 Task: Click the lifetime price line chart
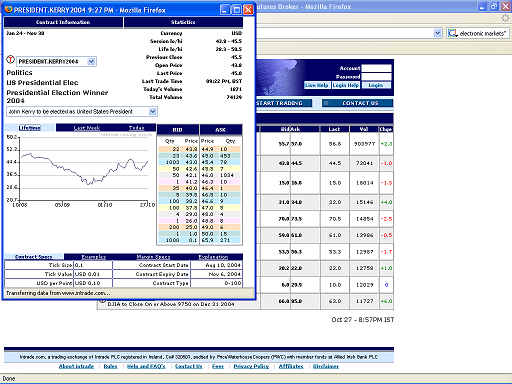[x=84, y=168]
